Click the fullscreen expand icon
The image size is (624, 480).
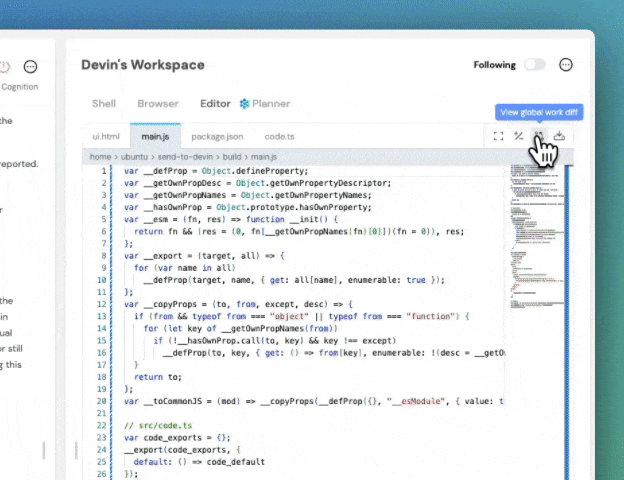498,136
